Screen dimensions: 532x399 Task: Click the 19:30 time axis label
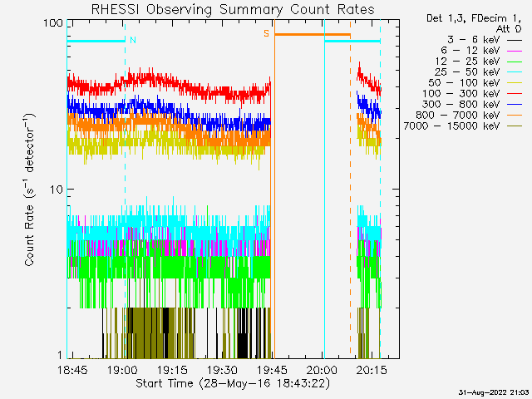222,370
